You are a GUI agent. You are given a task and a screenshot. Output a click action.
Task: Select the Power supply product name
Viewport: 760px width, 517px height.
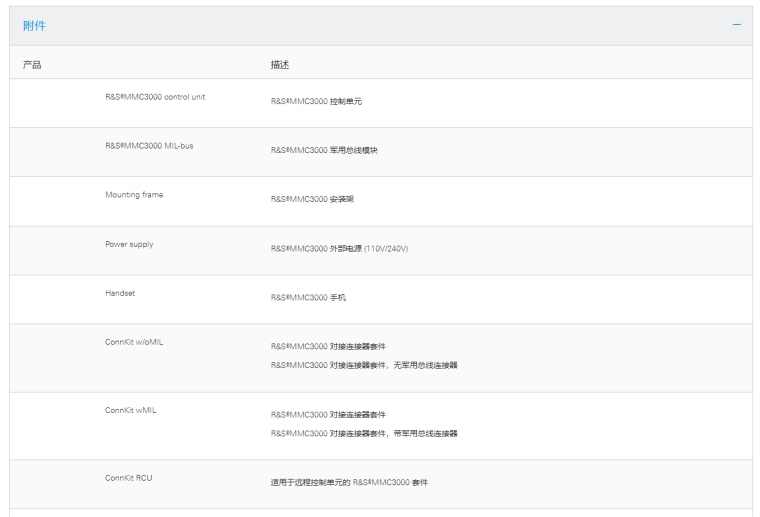tap(129, 244)
